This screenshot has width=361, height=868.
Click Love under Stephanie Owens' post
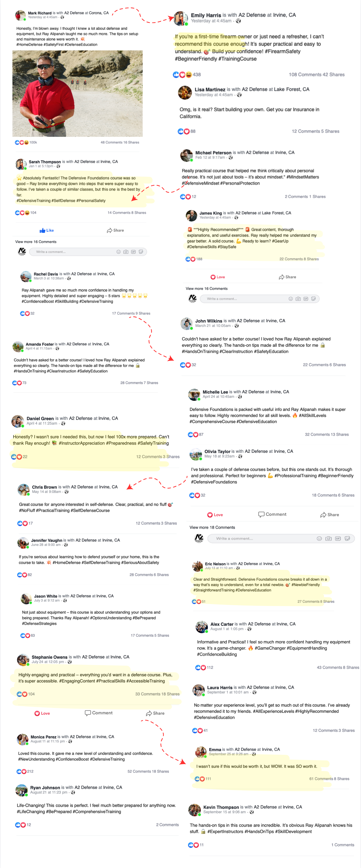click(x=42, y=713)
